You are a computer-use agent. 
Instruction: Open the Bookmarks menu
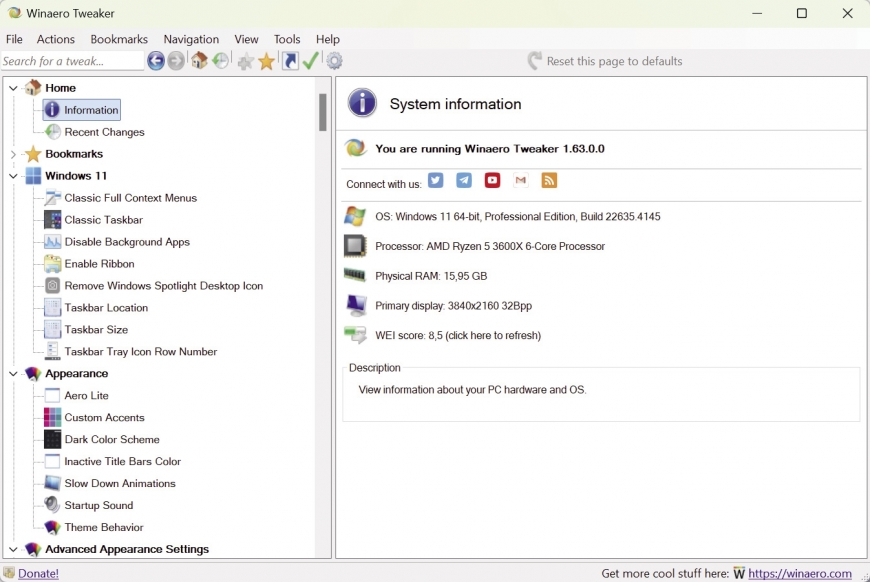tap(119, 39)
